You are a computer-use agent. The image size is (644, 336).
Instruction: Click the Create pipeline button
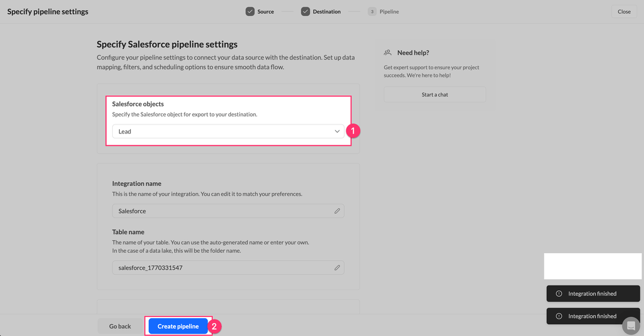coord(178,326)
